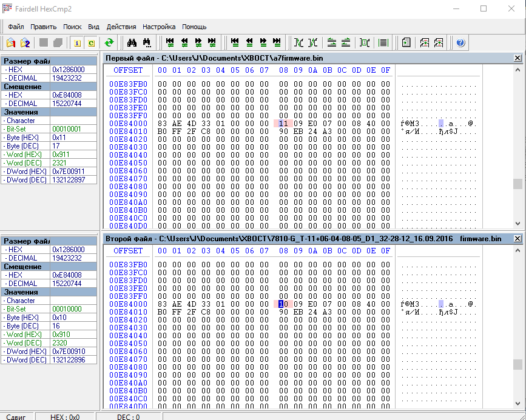This screenshot has width=526, height=420.
Task: Close the Первый файл panel
Action: 517,58
